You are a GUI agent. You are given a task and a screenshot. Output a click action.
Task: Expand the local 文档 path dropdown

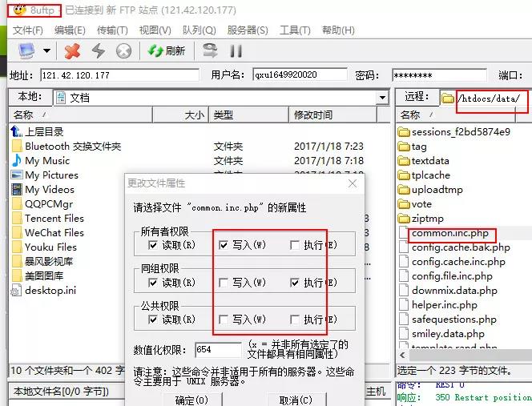382,98
